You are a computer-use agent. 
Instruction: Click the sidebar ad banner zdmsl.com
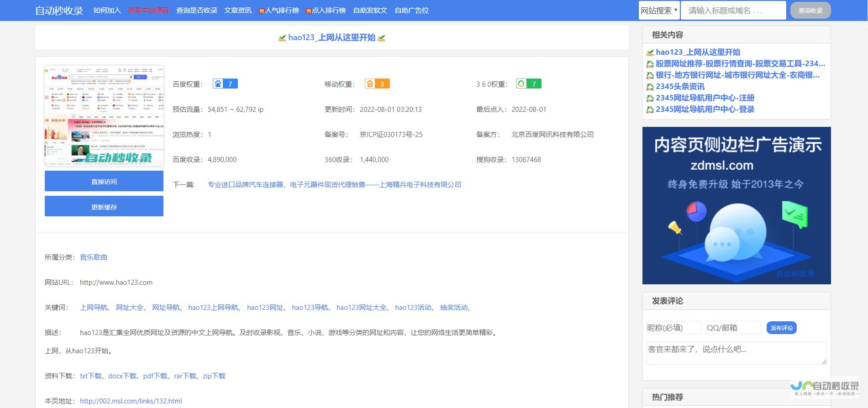(x=736, y=205)
